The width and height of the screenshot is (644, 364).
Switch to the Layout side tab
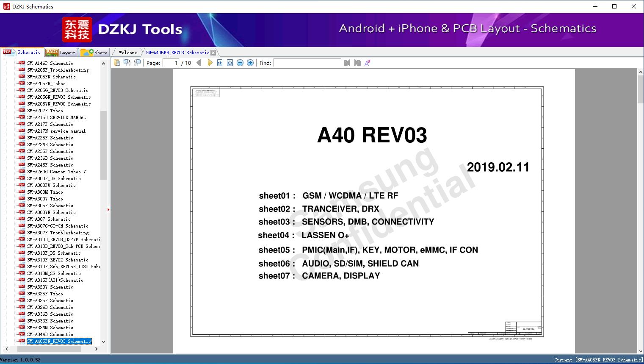pyautogui.click(x=61, y=53)
